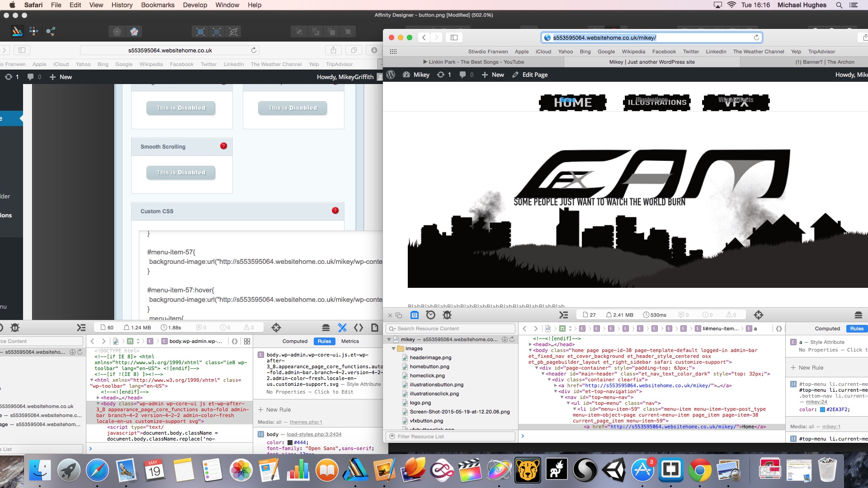Toggle the Smooth Scrolling disabled switch
868x488 pixels.
point(181,173)
